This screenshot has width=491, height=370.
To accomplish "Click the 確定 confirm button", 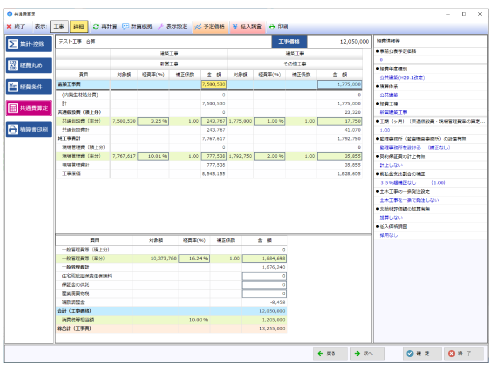I will click(x=422, y=354).
